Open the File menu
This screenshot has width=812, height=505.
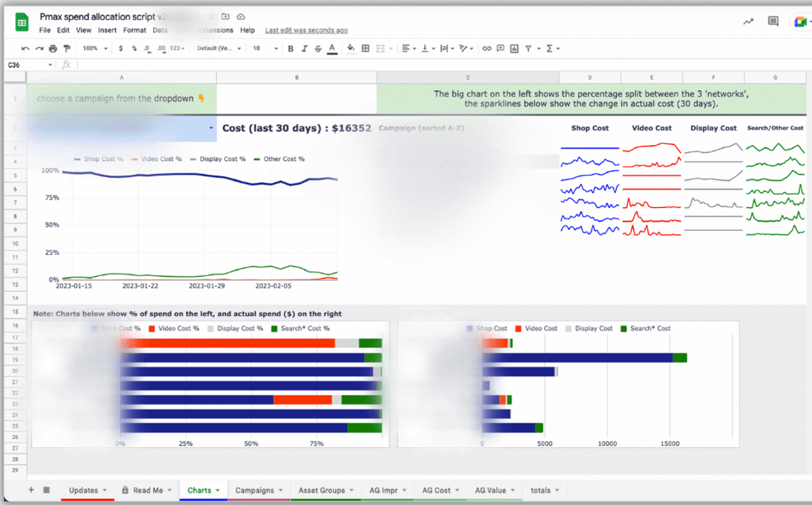click(45, 30)
